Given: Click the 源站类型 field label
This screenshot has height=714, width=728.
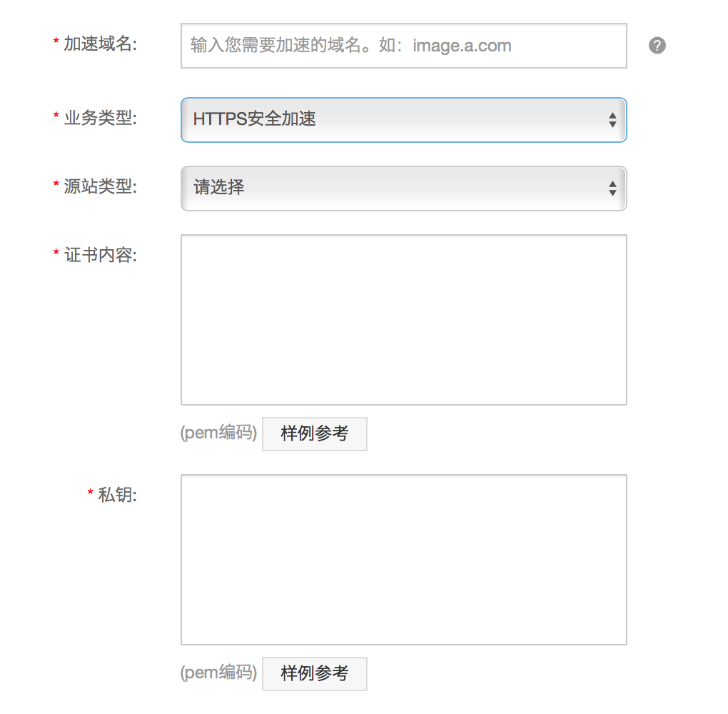Looking at the screenshot, I should 101,186.
